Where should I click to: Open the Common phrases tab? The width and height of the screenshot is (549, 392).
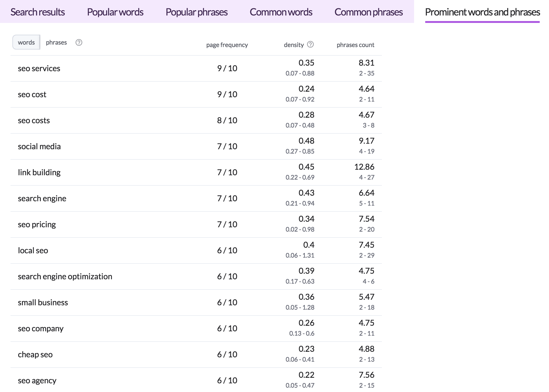click(369, 12)
